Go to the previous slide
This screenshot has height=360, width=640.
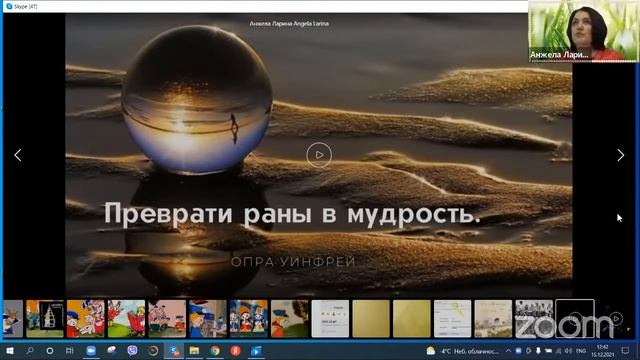tap(18, 155)
